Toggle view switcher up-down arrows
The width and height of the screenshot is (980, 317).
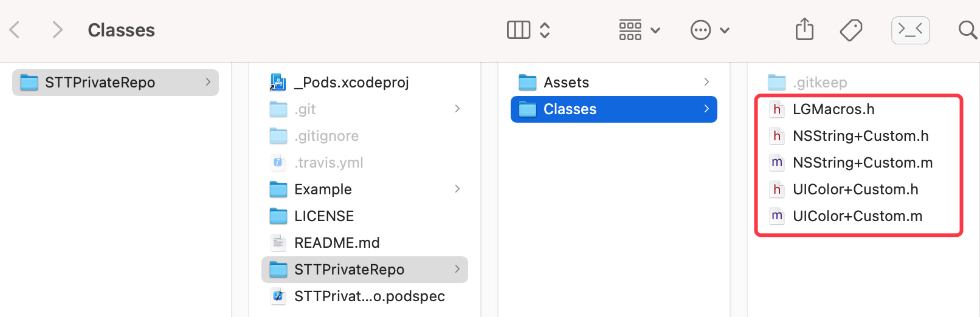[x=545, y=30]
